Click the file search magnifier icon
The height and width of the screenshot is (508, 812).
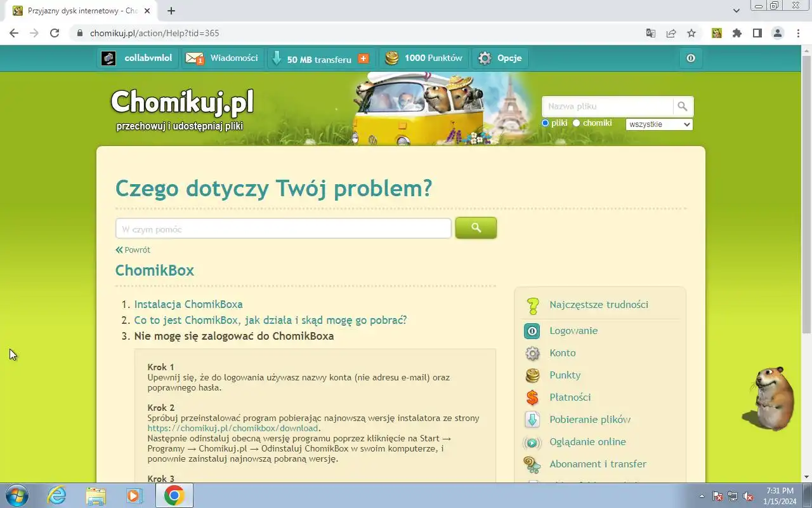coord(683,106)
